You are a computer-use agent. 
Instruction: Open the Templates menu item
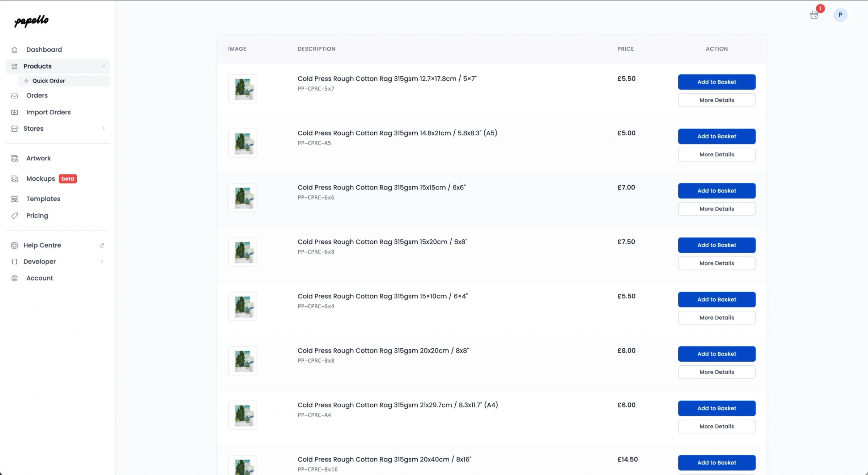coord(43,199)
